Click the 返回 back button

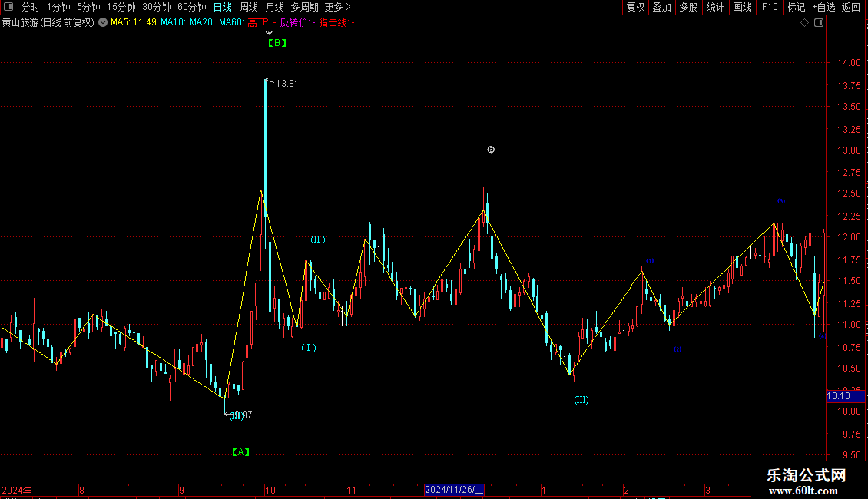[x=851, y=7]
